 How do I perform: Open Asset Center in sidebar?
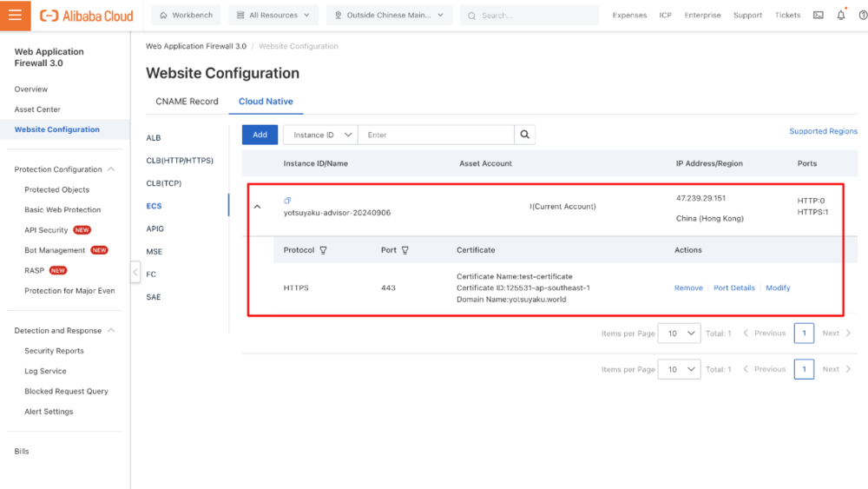click(x=37, y=109)
